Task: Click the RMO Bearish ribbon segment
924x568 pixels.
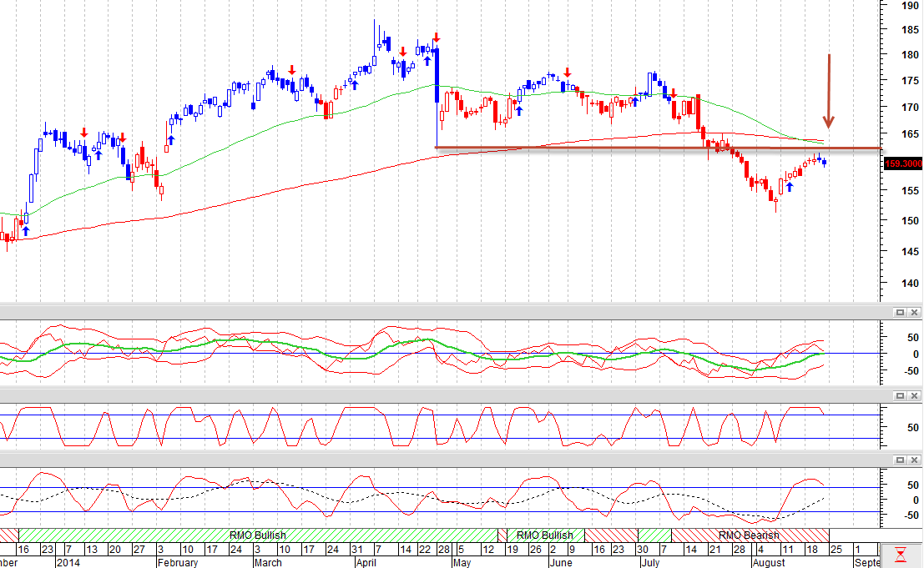Action: (x=750, y=535)
